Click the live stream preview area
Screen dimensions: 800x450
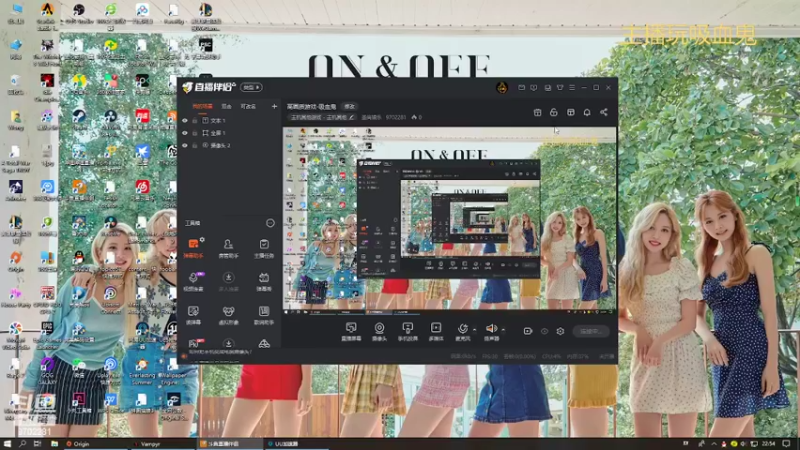pyautogui.click(x=449, y=220)
